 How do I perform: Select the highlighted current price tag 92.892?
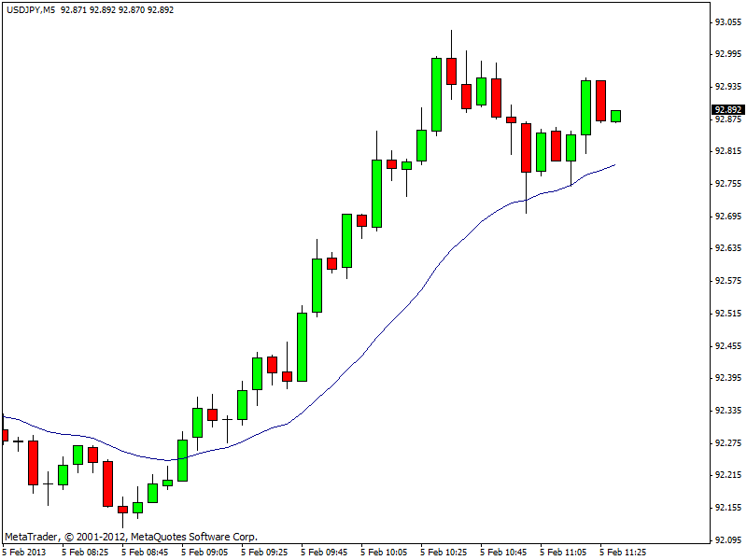728,109
